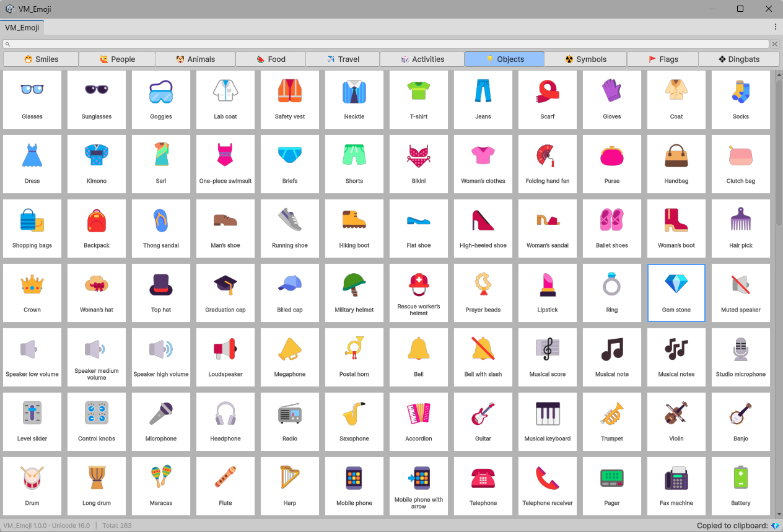Select the Lab coat emoji tile
This screenshot has width=783, height=532.
(x=225, y=100)
